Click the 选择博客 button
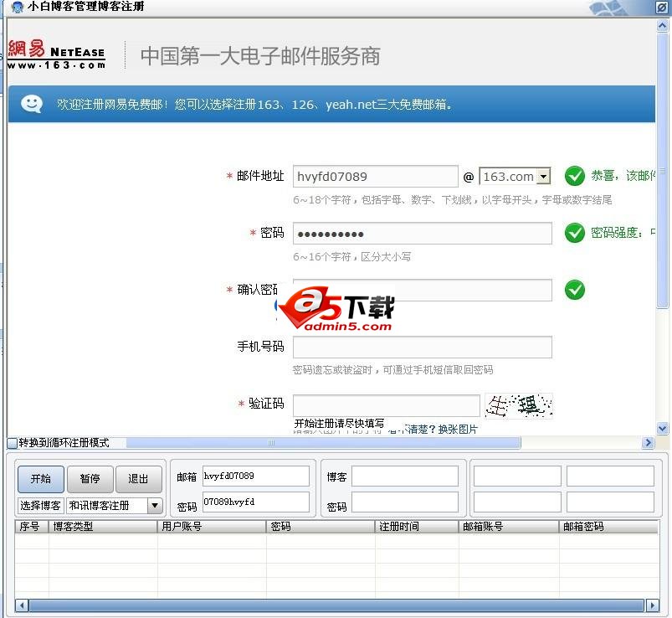The width and height of the screenshot is (672, 618). point(39,505)
